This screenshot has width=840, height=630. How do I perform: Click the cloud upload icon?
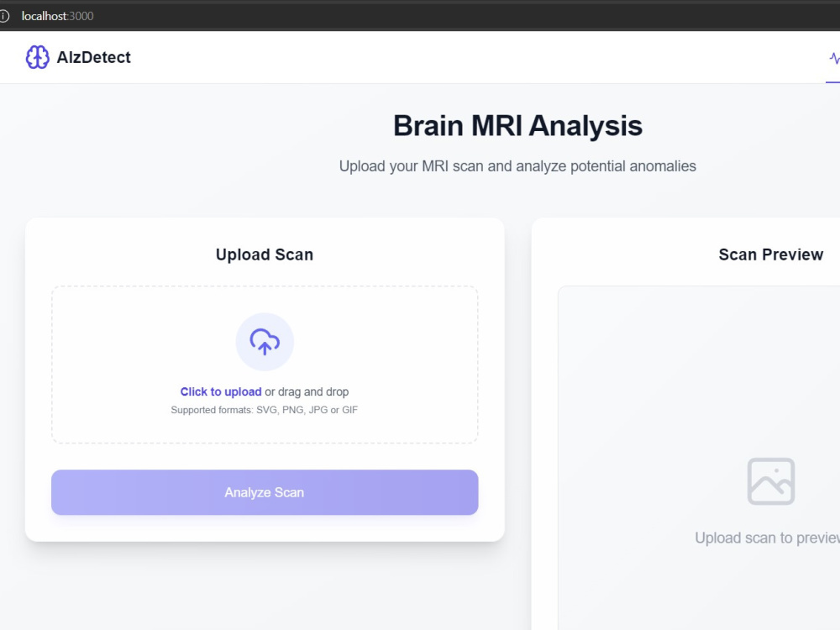tap(265, 342)
